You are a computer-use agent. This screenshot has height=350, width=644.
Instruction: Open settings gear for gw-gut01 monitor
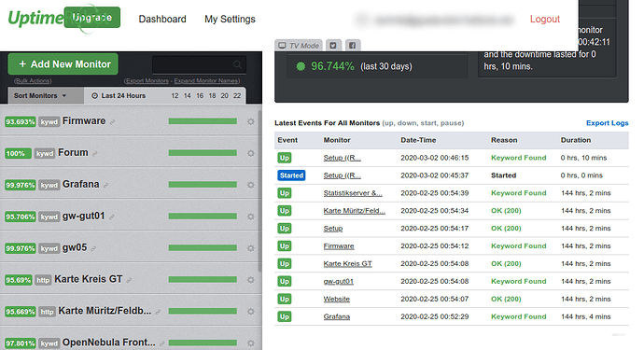250,217
